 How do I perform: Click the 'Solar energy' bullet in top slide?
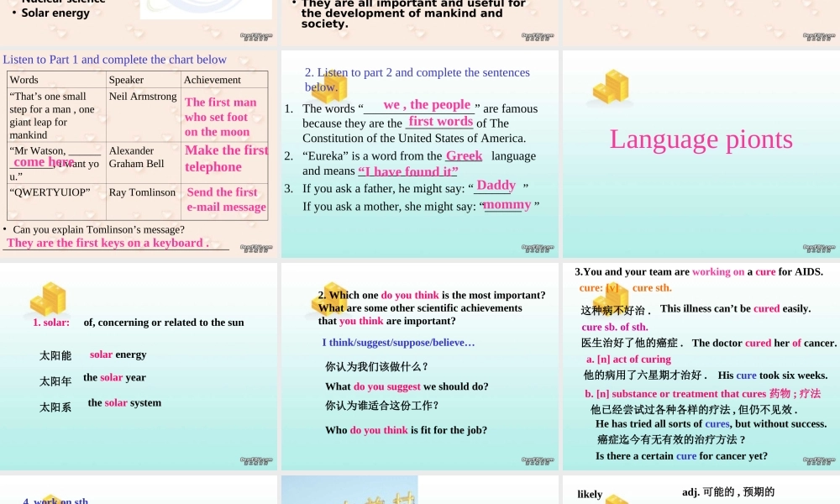[55, 13]
